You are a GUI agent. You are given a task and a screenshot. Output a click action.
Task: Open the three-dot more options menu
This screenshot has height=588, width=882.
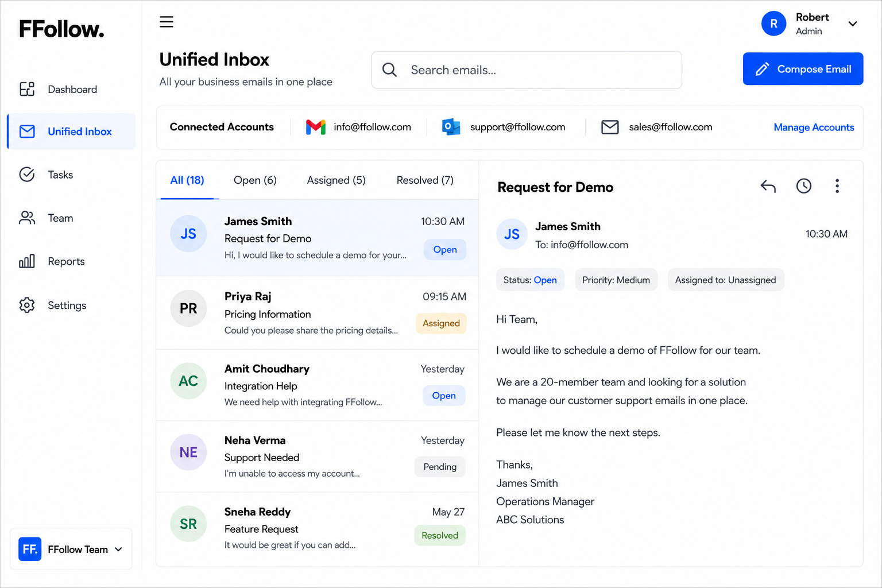pos(837,186)
